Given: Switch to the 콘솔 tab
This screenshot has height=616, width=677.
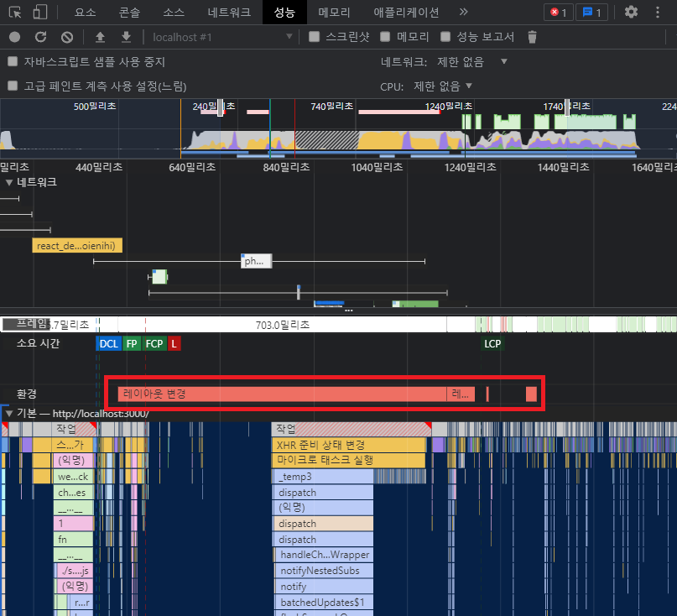Looking at the screenshot, I should click(129, 12).
